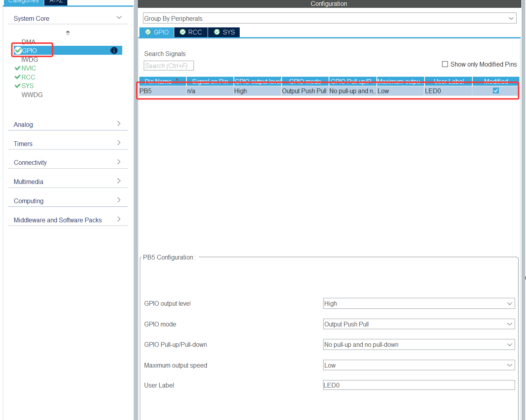Click the Search Signals input field
This screenshot has width=526, height=420.
(169, 66)
